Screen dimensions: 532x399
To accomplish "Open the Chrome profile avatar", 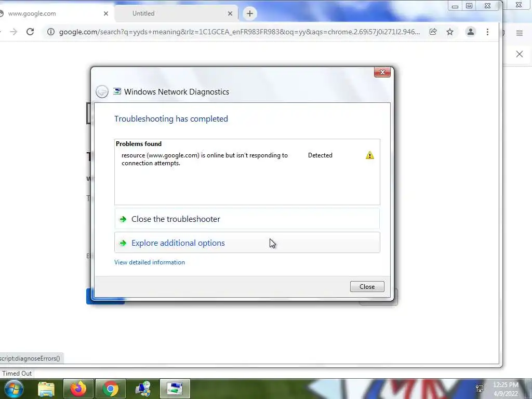I will 471,32.
